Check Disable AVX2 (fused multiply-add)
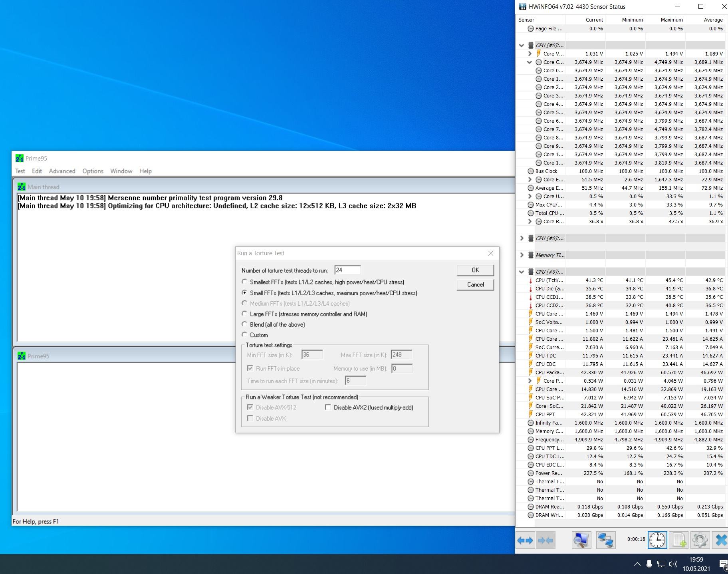Screen dimensions: 728x574 328,407
